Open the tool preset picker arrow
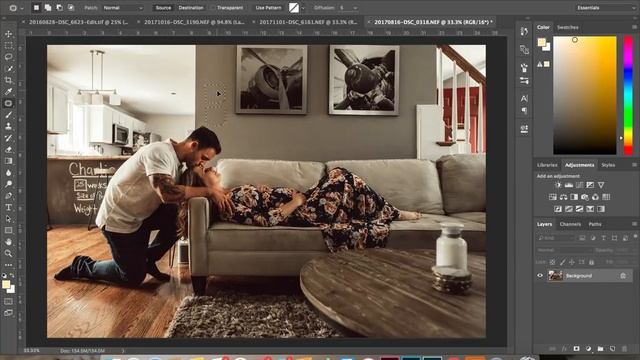The height and width of the screenshot is (360, 640). (x=22, y=8)
